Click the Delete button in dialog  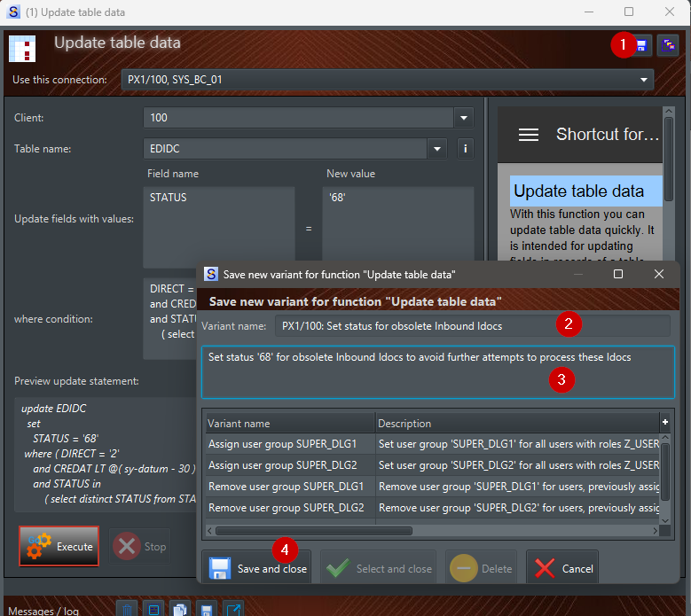pos(481,567)
